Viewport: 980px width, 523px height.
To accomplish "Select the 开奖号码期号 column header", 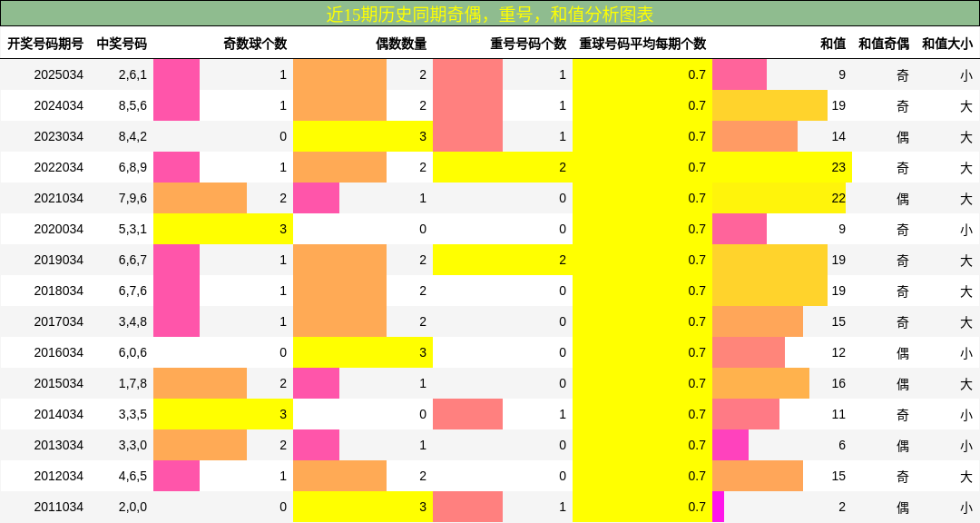I will coord(46,42).
